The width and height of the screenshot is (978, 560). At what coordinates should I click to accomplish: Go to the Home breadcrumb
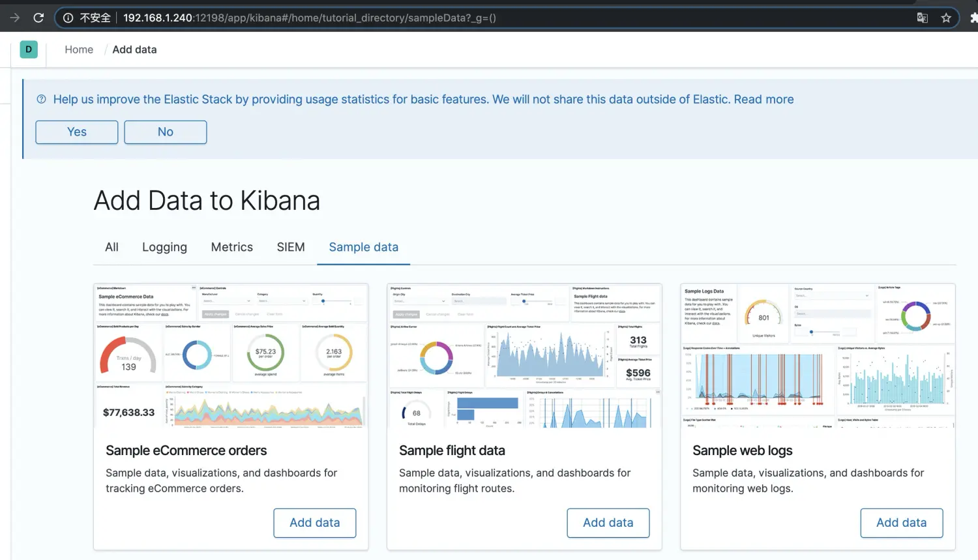(x=79, y=50)
